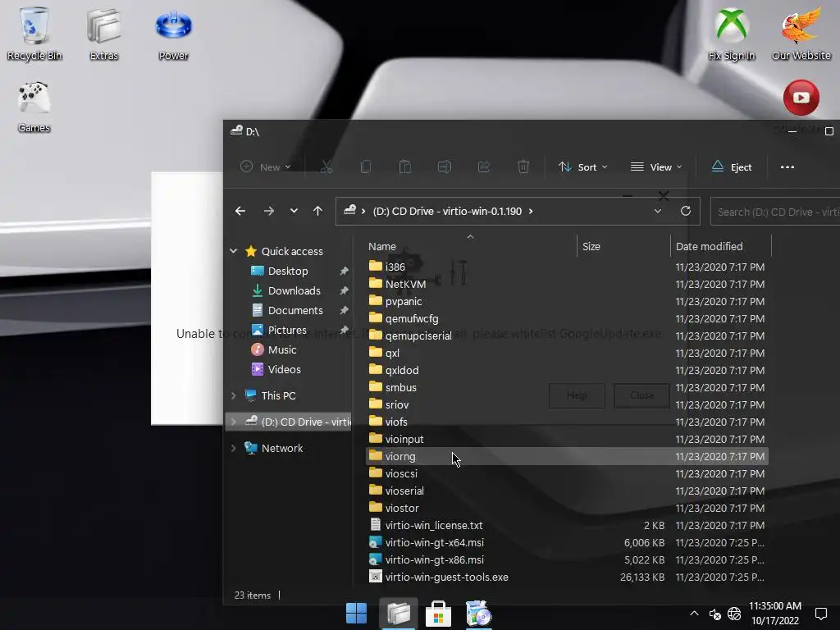
Task: Select Videos in Quick access
Action: [284, 370]
